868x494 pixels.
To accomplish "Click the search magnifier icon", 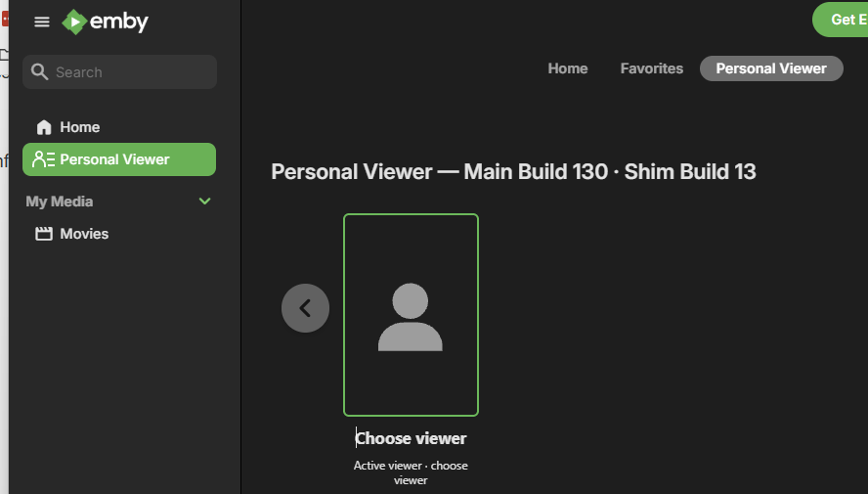I will [x=39, y=72].
